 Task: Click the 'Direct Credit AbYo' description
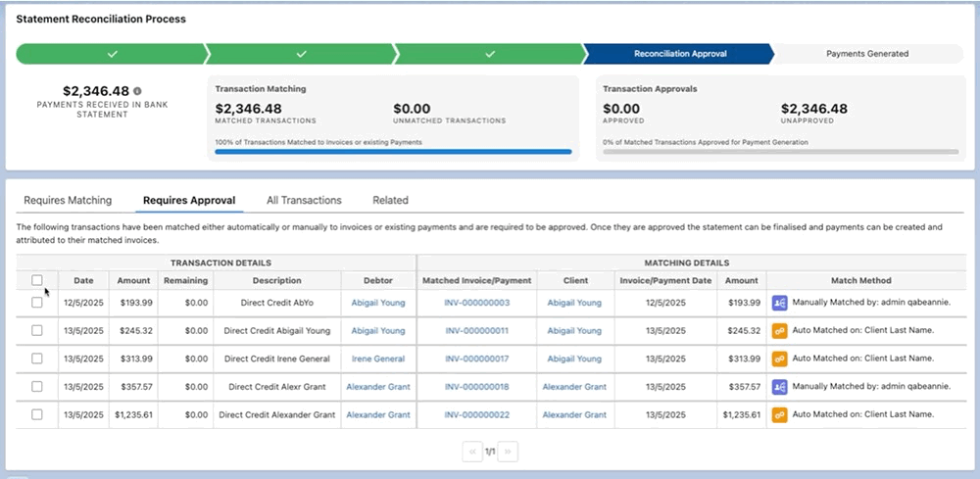tap(277, 303)
